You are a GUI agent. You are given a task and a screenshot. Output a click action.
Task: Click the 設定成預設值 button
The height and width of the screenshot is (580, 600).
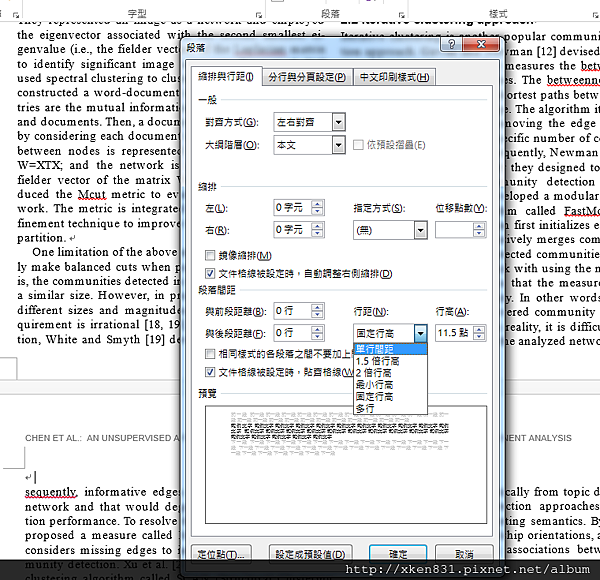pos(310,554)
